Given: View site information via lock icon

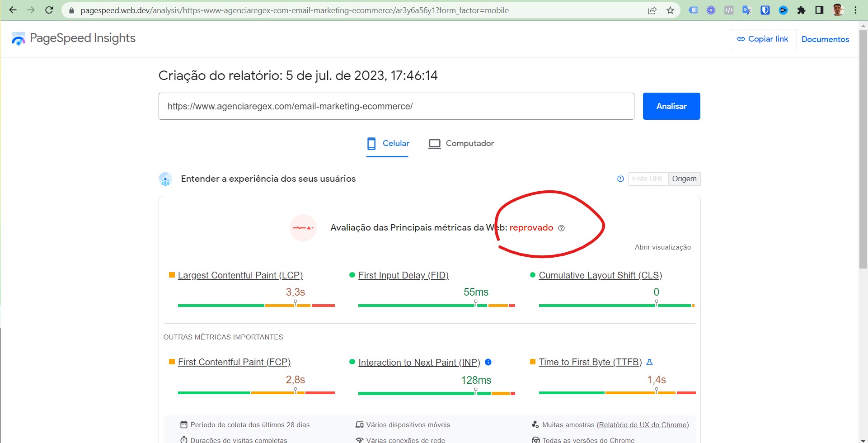Looking at the screenshot, I should pyautogui.click(x=71, y=10).
